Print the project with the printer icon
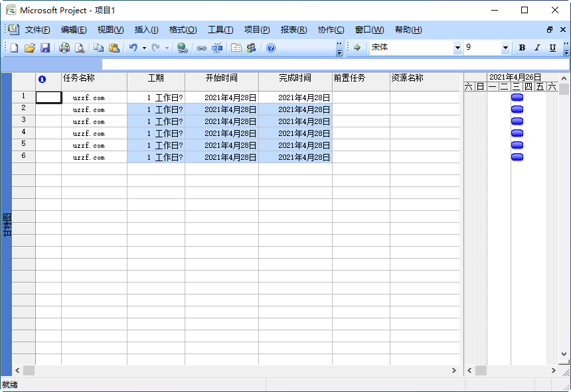571x392 pixels. pyautogui.click(x=64, y=48)
